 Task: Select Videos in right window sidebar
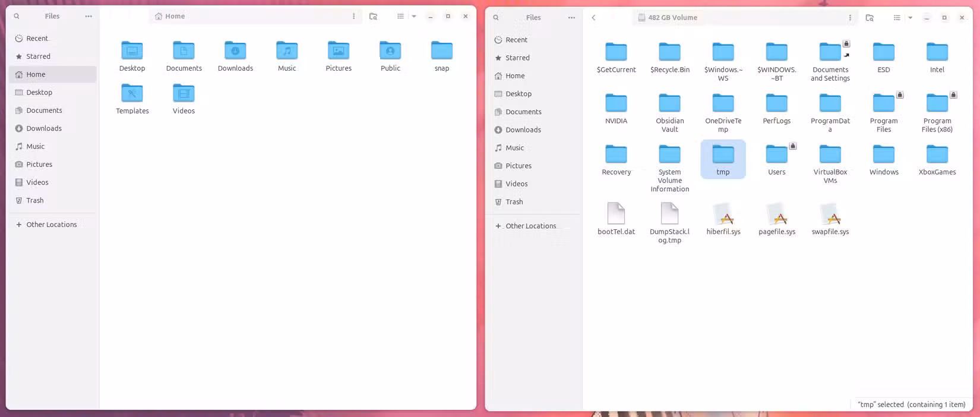pyautogui.click(x=532, y=184)
